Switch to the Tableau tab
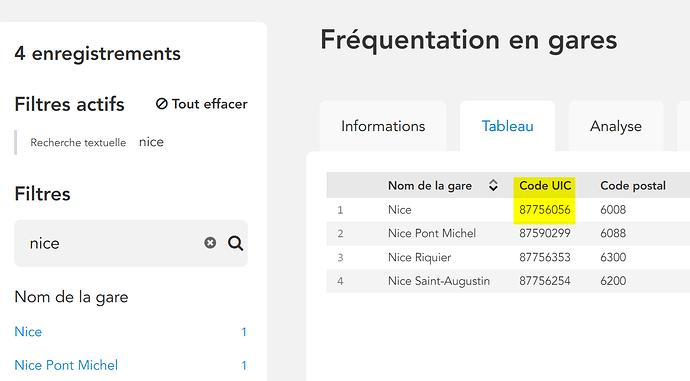 click(x=507, y=126)
